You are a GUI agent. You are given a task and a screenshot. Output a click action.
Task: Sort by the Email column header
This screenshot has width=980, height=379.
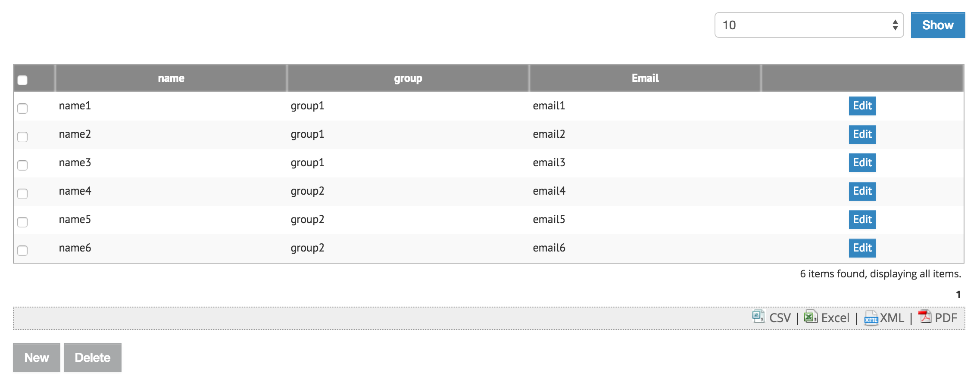(645, 78)
